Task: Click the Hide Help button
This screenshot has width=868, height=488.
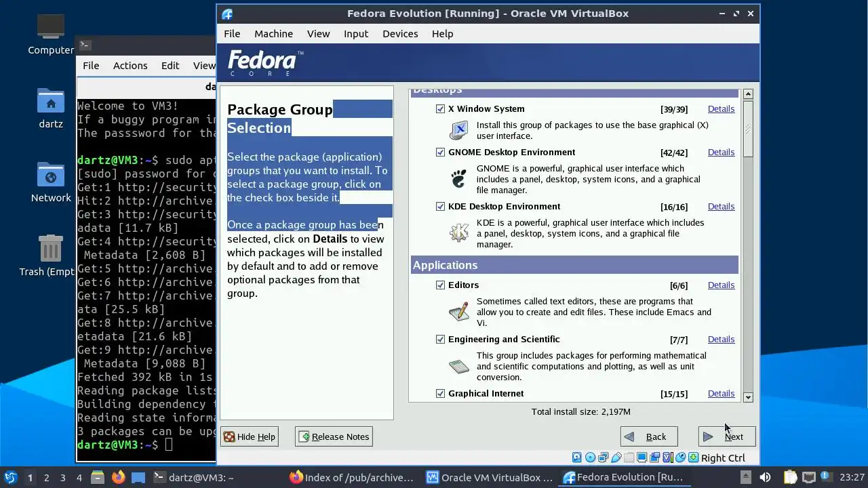Action: tap(250, 436)
